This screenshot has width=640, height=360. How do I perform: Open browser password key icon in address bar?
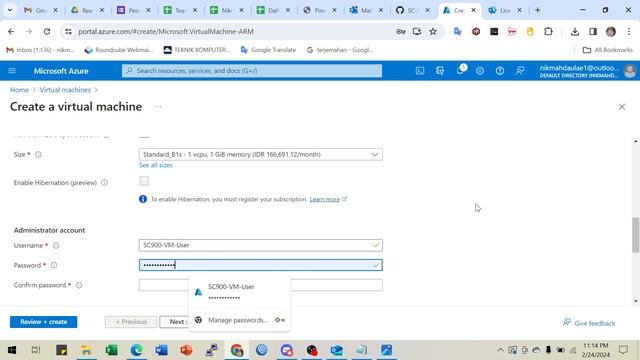(400, 31)
